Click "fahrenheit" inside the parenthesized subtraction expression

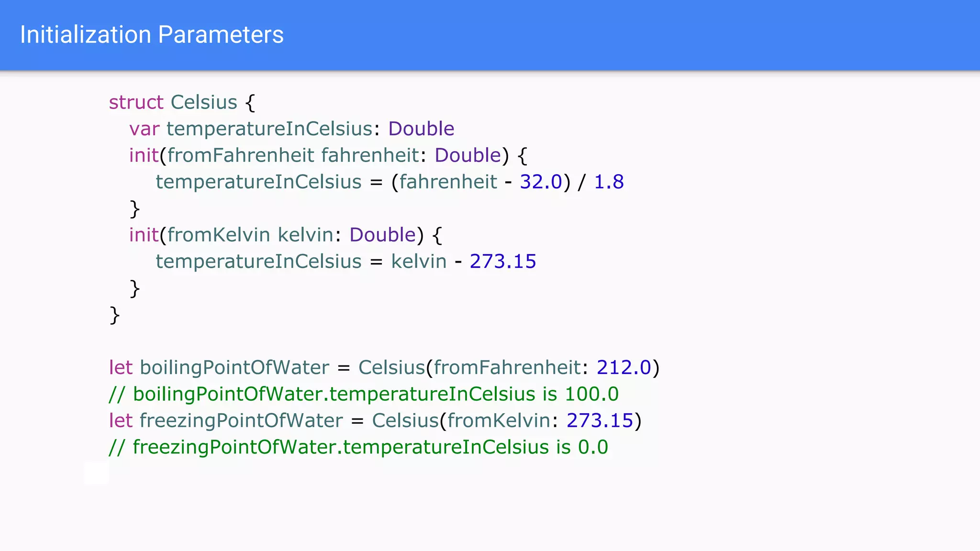(448, 182)
